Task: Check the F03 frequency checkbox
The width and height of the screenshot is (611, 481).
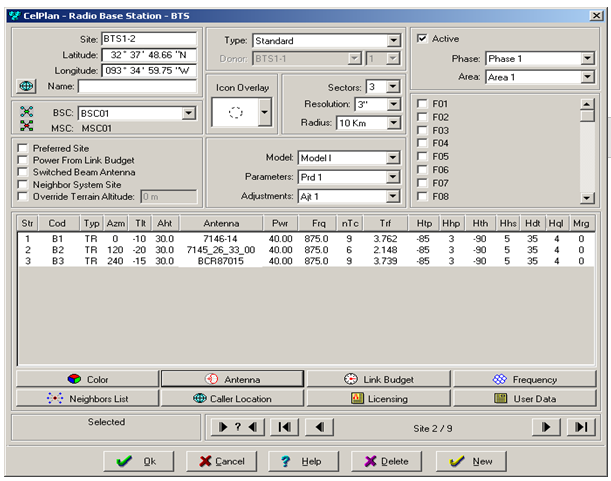Action: [422, 130]
